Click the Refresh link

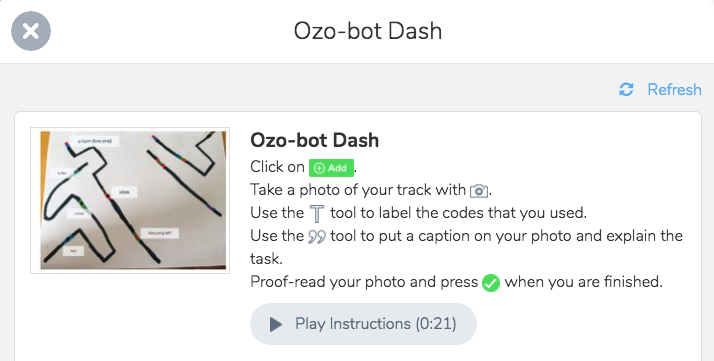[674, 89]
